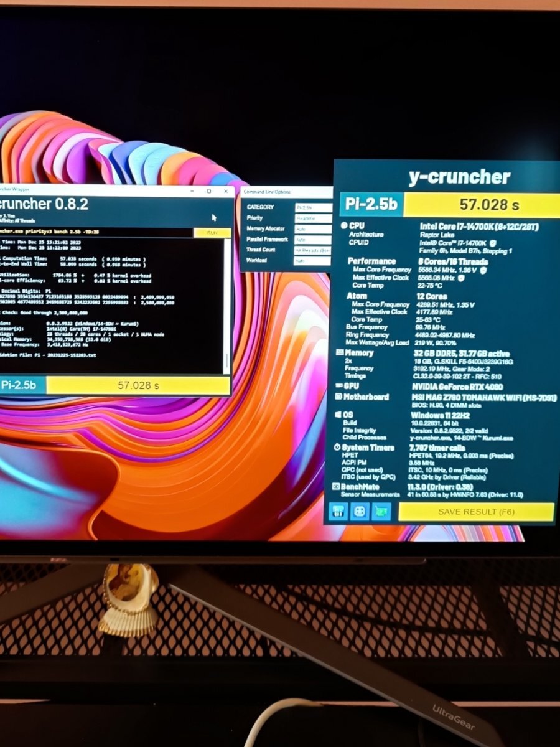Click shield icon next to 1.36 V
The image size is (560, 747).
point(483,270)
